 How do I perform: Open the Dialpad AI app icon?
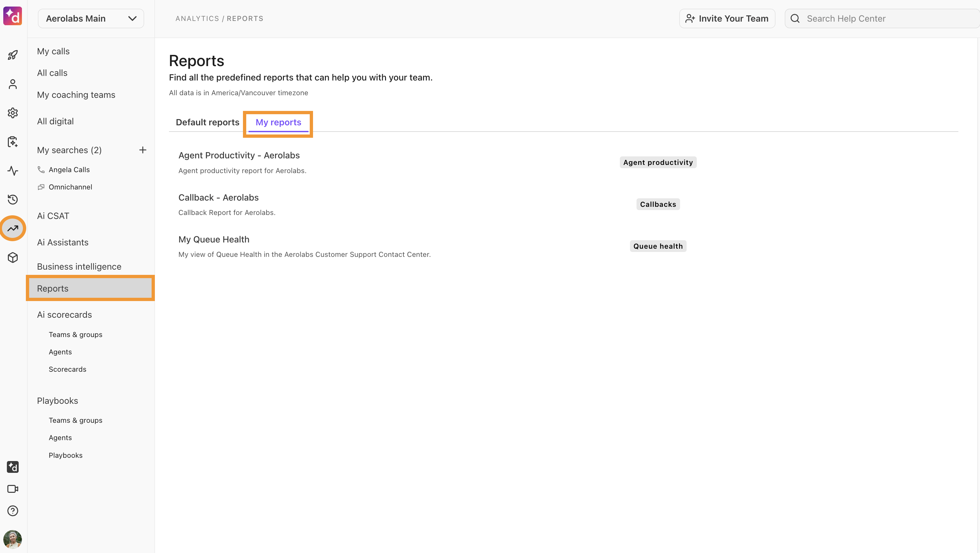12,467
